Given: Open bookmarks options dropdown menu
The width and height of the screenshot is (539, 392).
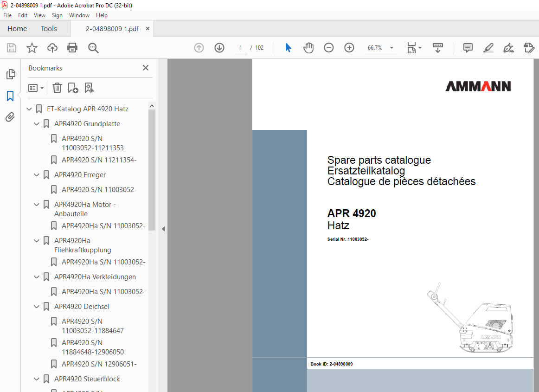Looking at the screenshot, I should [x=36, y=88].
